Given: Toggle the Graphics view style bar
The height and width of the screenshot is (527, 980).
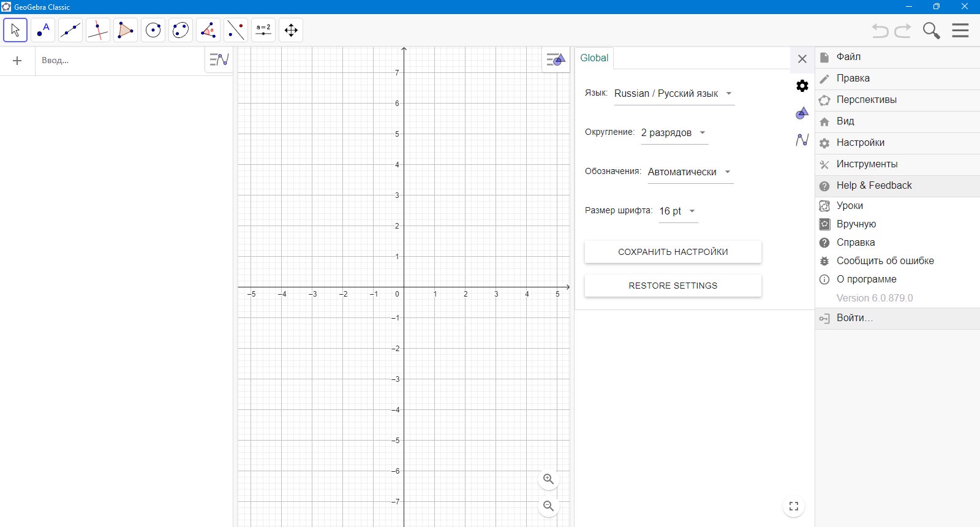Looking at the screenshot, I should tap(556, 60).
